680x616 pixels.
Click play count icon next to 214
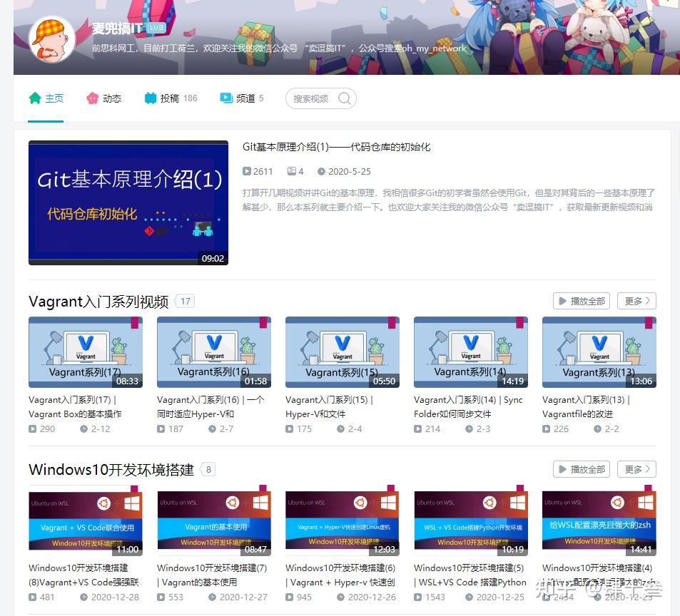pos(417,429)
